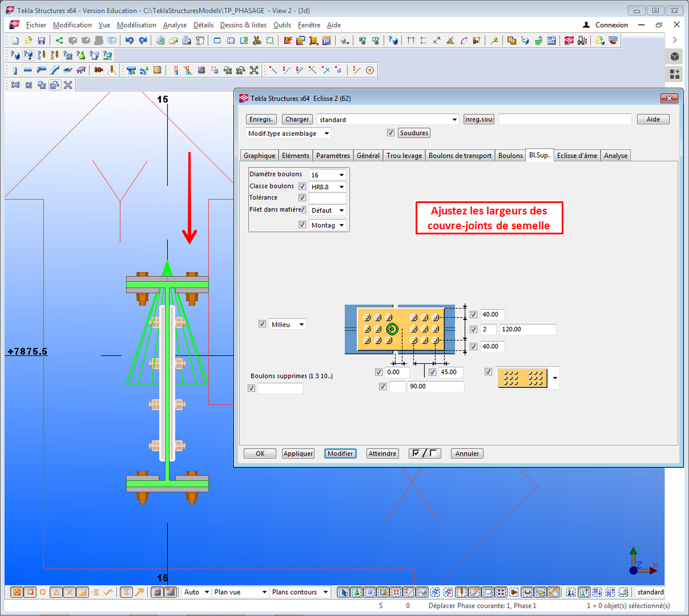Click the add construction line icon
Viewport: 689px width, 616px height.
pos(357,70)
